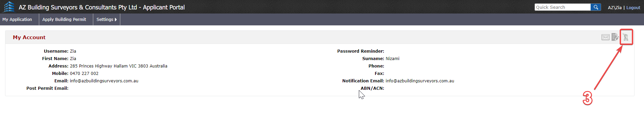This screenshot has width=644, height=136.
Task: Open Apply Building Permit menu
Action: pos(64,20)
